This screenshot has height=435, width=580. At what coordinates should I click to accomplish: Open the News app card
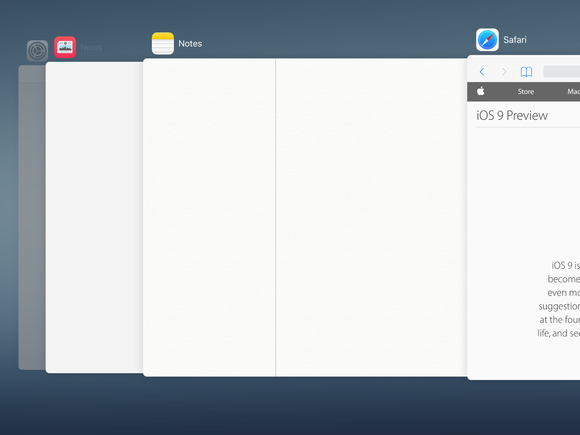94,218
